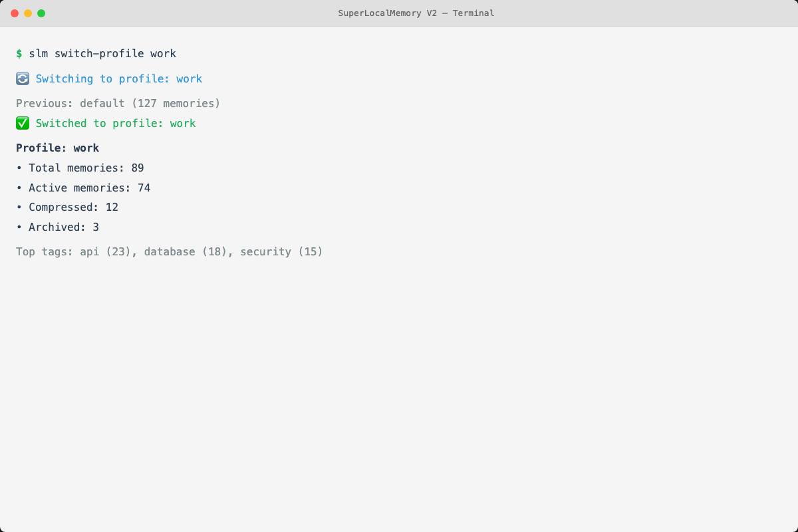
Task: Click the 'Active memories: 74' line
Action: coord(83,188)
